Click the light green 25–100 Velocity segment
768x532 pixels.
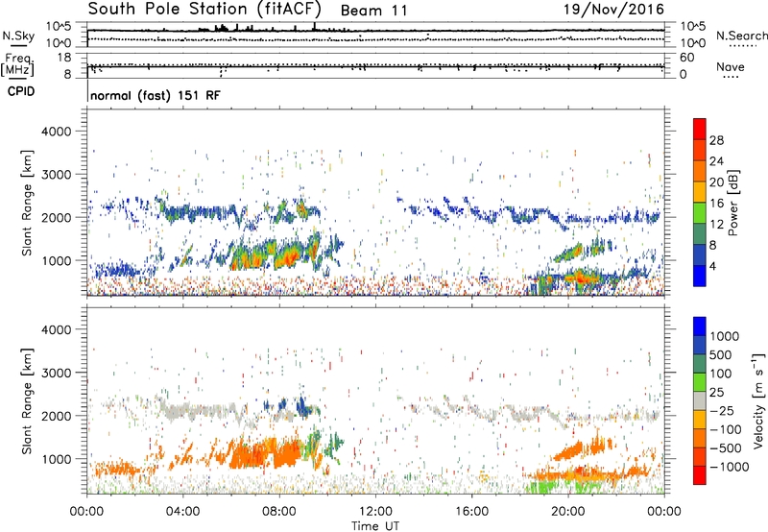click(700, 382)
